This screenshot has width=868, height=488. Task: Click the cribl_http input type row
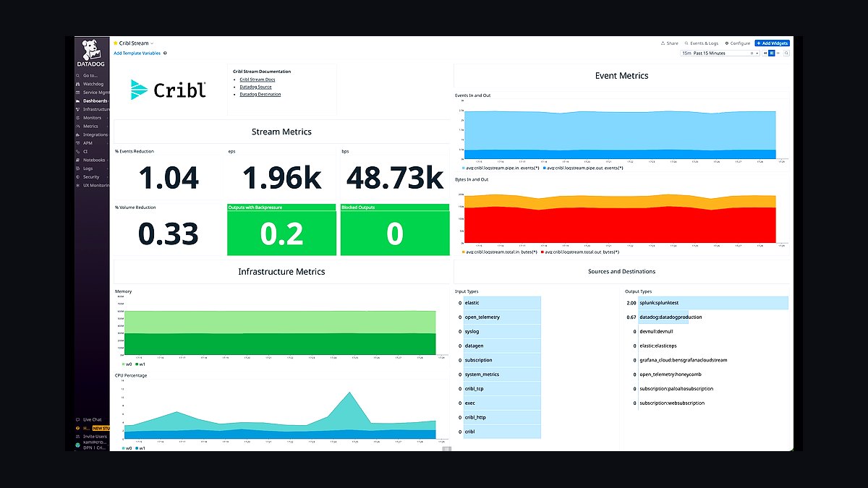coord(499,417)
